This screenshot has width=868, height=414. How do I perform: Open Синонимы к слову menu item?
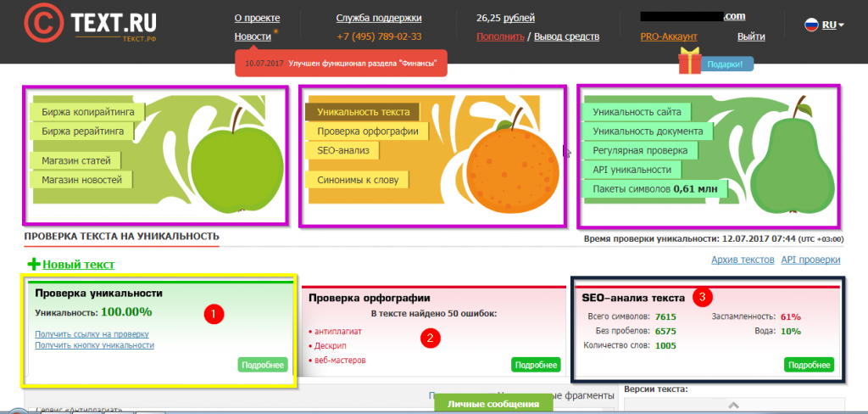357,180
